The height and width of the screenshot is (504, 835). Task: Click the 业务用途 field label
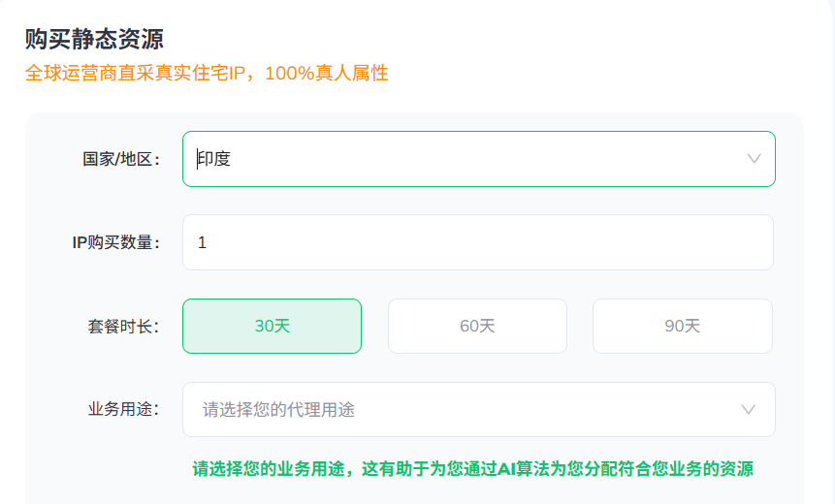coord(123,410)
